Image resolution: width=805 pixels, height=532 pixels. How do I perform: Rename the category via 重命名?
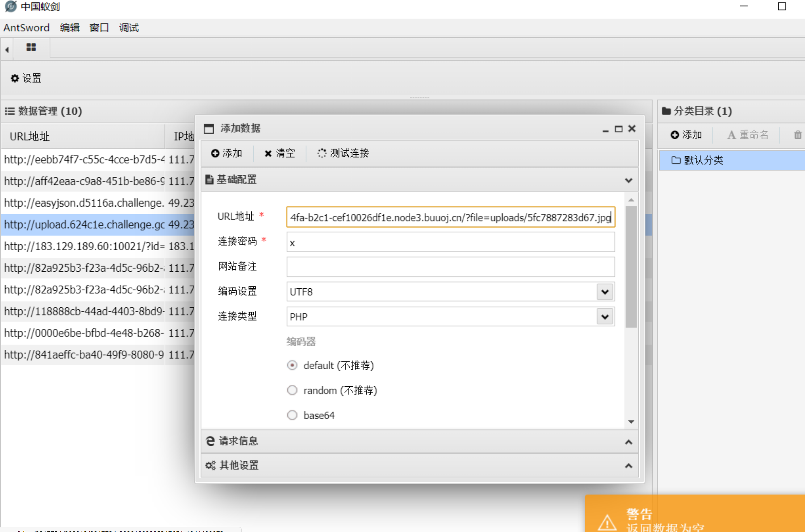747,135
